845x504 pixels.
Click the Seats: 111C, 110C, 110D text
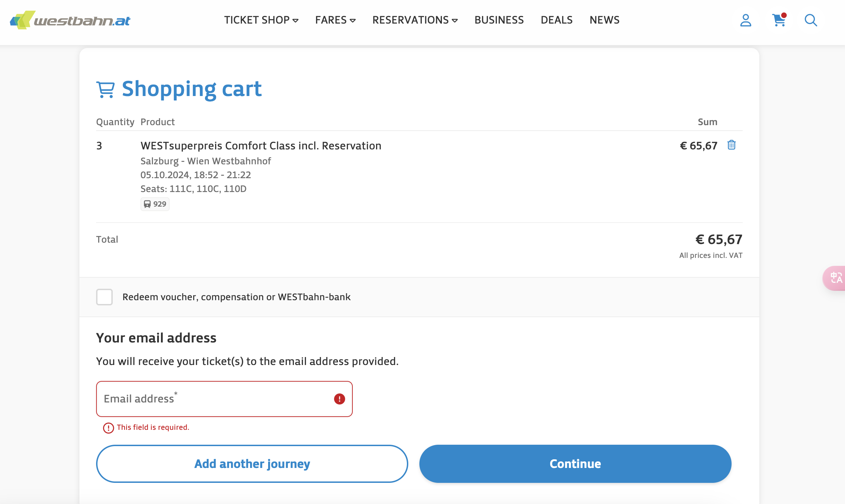coord(194,189)
